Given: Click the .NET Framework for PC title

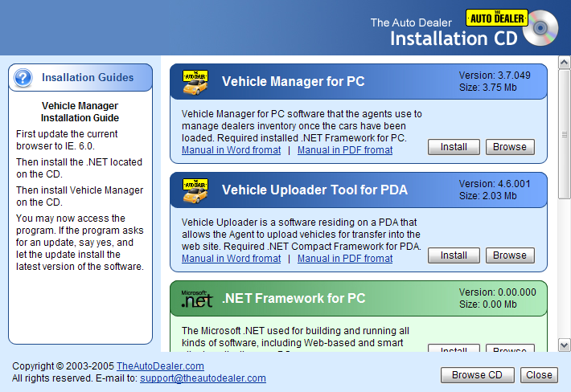Looking at the screenshot, I should pos(294,298).
